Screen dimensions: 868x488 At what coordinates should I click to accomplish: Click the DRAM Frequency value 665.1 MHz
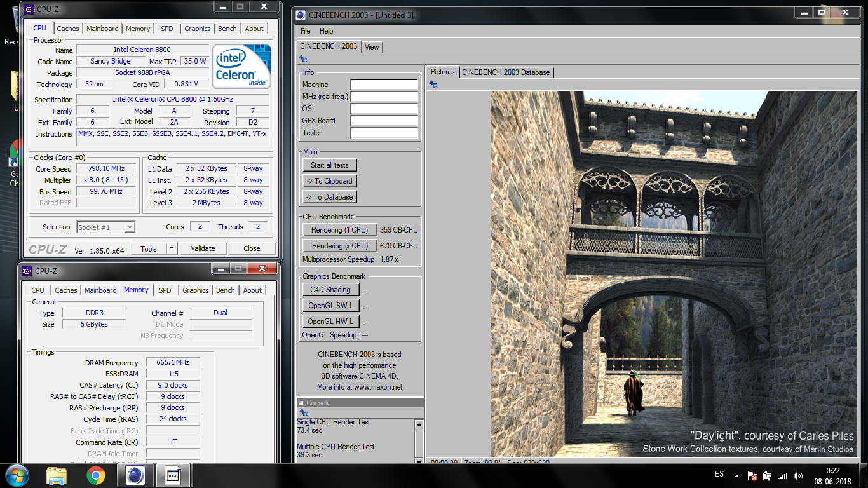point(173,363)
